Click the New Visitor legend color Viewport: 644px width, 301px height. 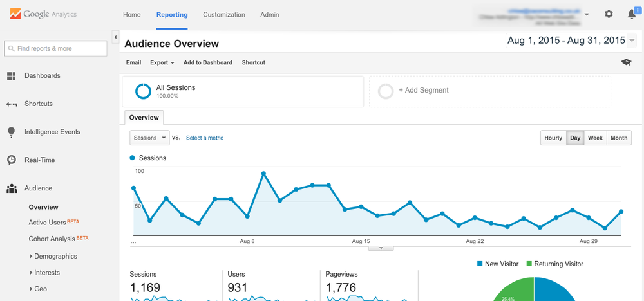tap(480, 264)
